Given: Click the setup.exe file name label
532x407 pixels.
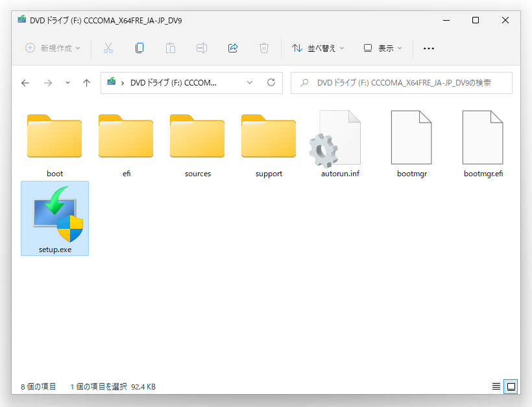Looking at the screenshot, I should 55,250.
